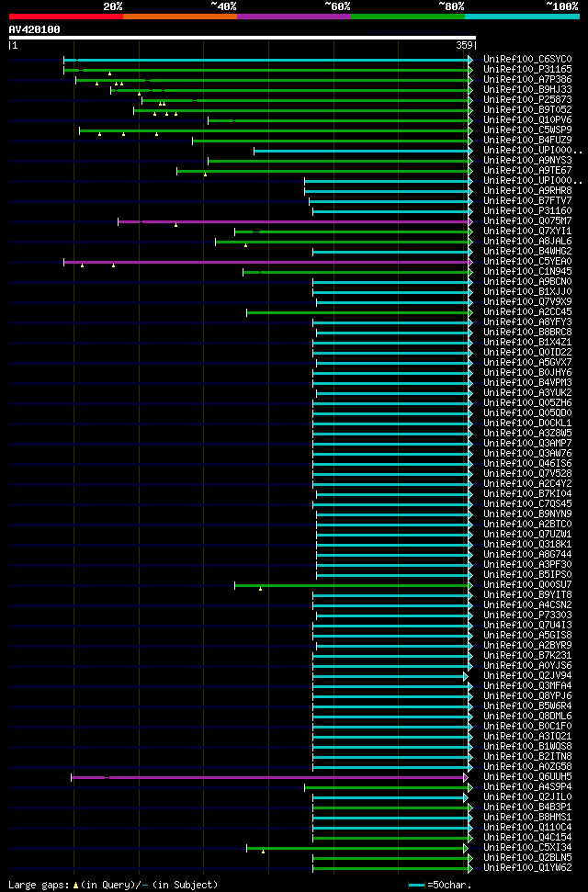Click the green alignment bar for C1N945
This screenshot has height=892, width=588.
356,272
